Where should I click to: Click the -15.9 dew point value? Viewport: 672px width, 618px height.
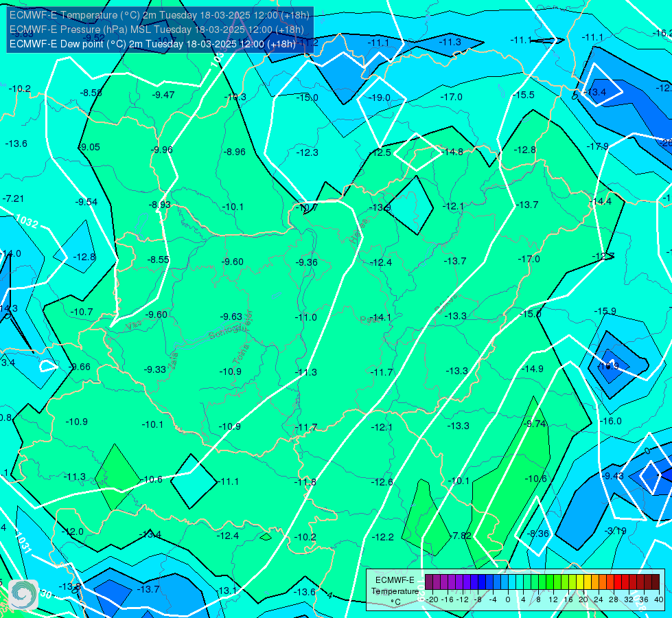[605, 311]
